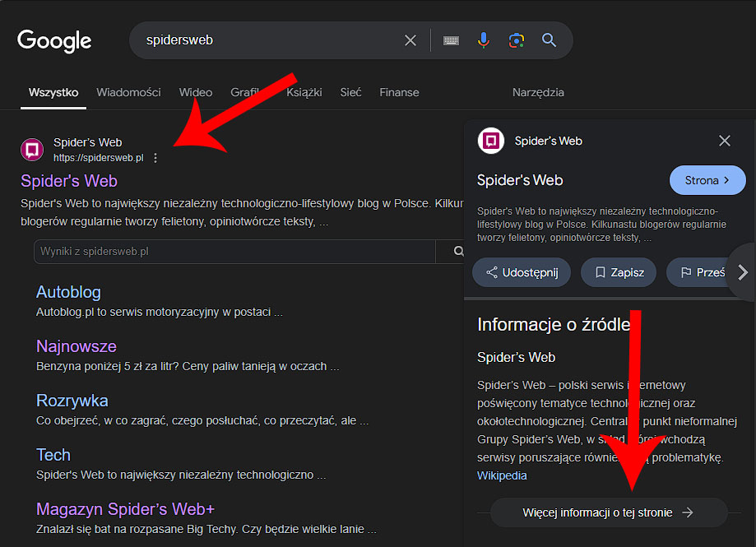This screenshot has height=547, width=756.
Task: Click the 'Benzyna poniżej 5 zł za litr' snippet
Action: 188,367
